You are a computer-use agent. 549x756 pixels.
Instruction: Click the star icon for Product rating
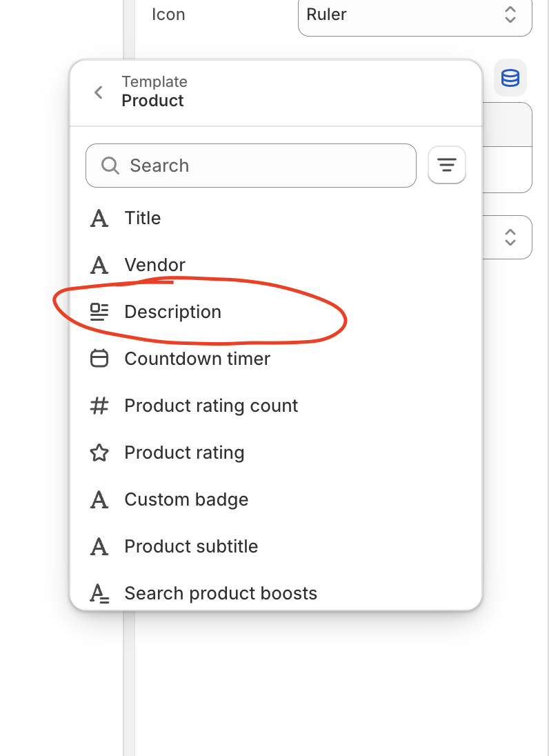[100, 452]
